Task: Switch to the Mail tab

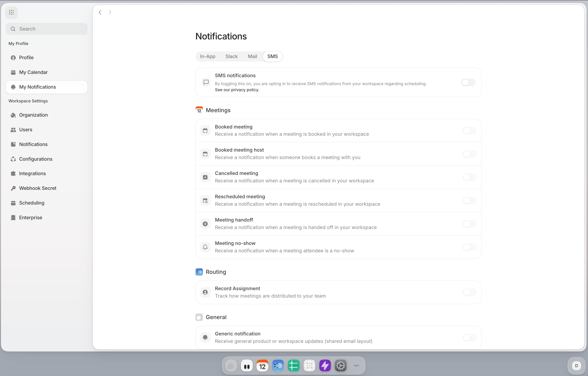Action: [x=253, y=56]
